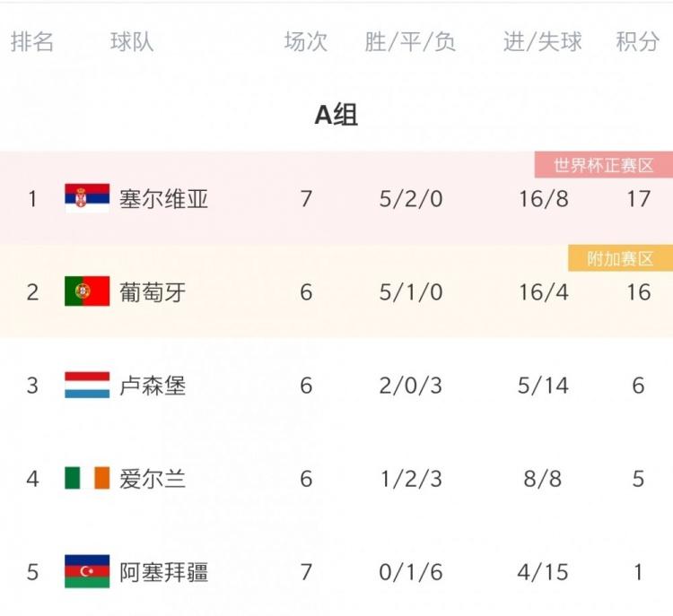
Task: Click the 附加赛区 badge
Action: [619, 259]
